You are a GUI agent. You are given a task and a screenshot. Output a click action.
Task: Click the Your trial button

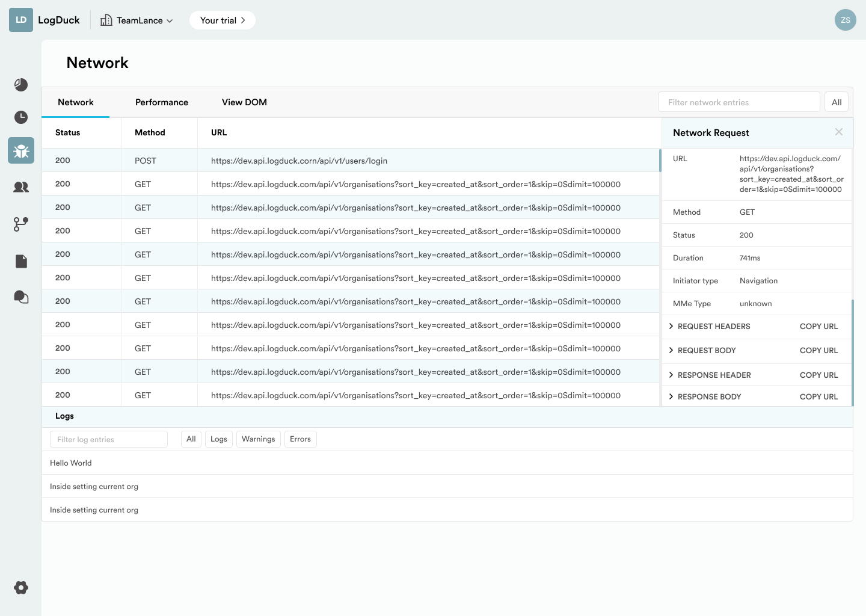click(222, 20)
